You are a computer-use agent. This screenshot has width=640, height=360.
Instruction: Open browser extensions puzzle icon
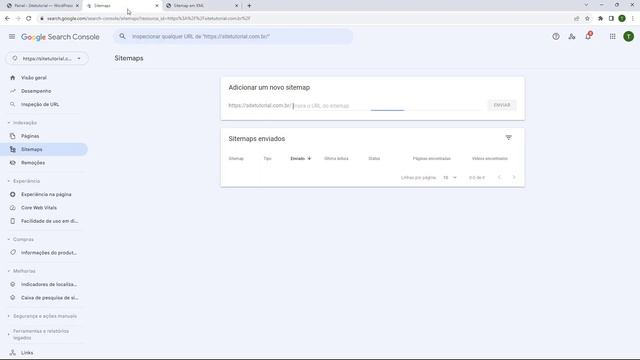pos(600,18)
